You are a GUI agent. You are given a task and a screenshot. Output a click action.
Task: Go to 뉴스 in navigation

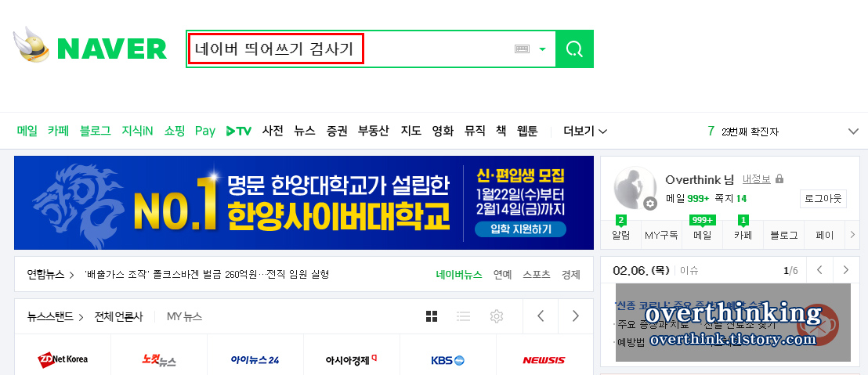305,131
